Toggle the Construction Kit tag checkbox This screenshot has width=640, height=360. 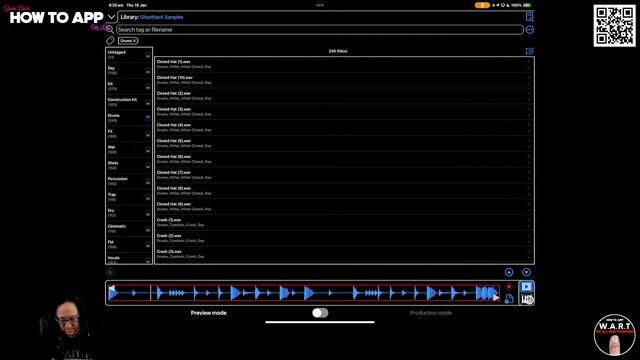[x=148, y=102]
